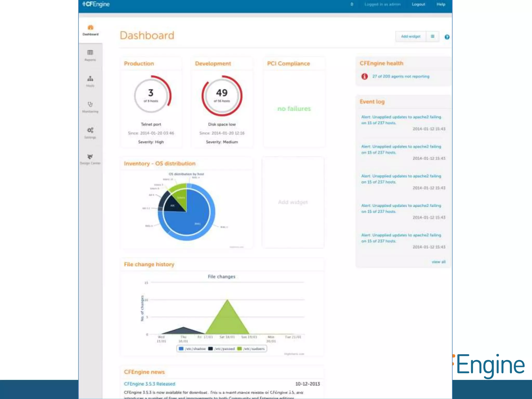Click Logout in top bar
The image size is (532, 399).
coord(418,4)
